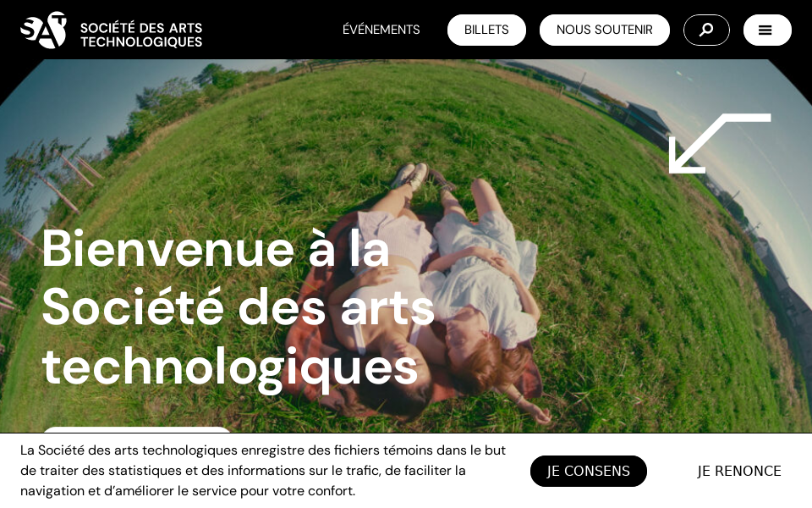Go to the ÉVÉNEMENTS menu item
Viewport: 812px width, 508px height.
(x=381, y=30)
